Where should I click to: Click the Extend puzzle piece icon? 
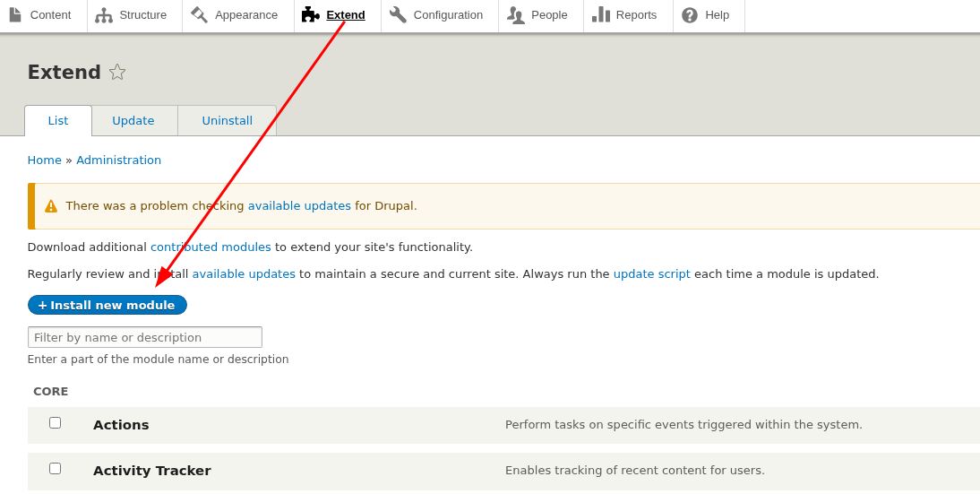coord(311,14)
